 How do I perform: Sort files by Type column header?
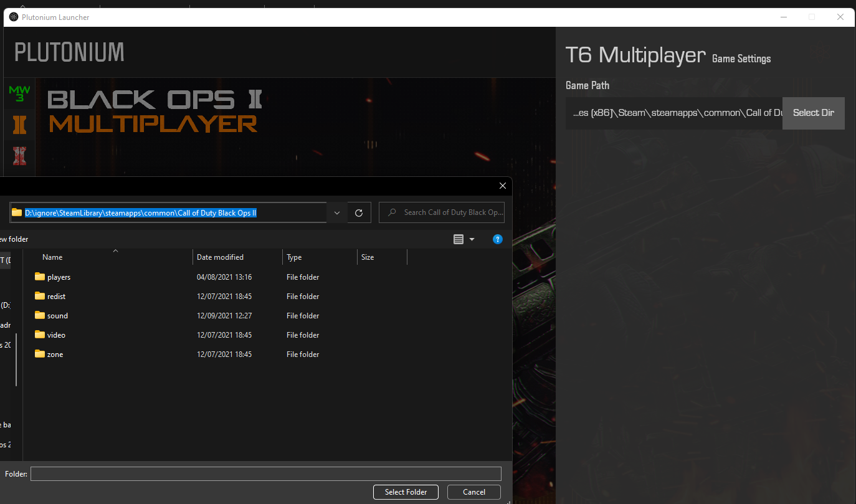coord(294,257)
